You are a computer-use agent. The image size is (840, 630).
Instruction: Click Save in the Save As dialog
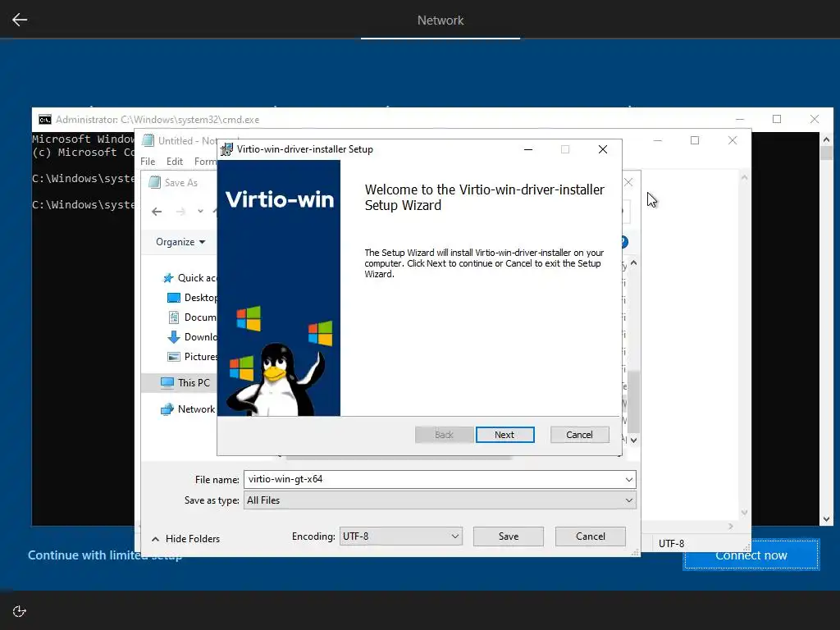click(x=509, y=536)
